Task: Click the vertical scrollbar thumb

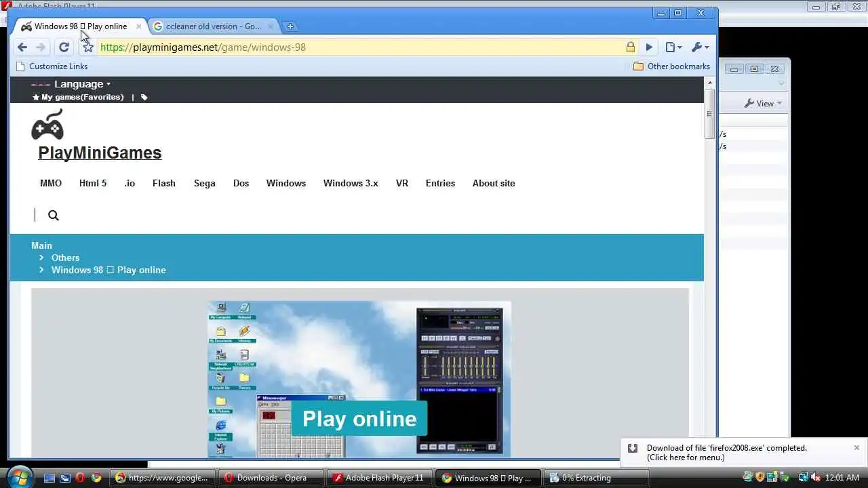Action: [710, 114]
